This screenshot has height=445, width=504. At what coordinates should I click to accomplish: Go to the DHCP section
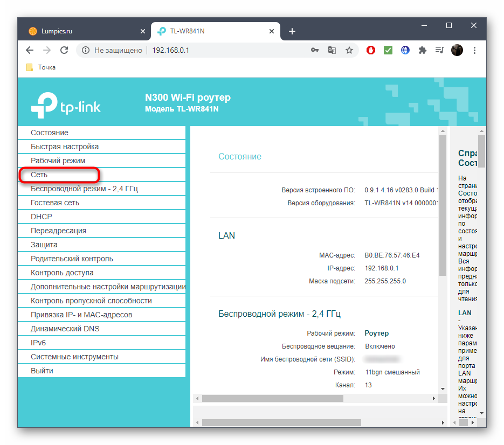click(101, 217)
